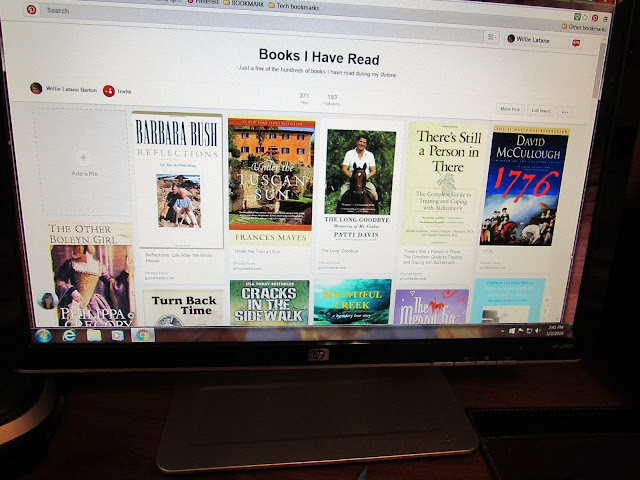Click 'Reflections: Life After the White House' caption
Viewport: 640px width, 480px height.
tap(179, 258)
